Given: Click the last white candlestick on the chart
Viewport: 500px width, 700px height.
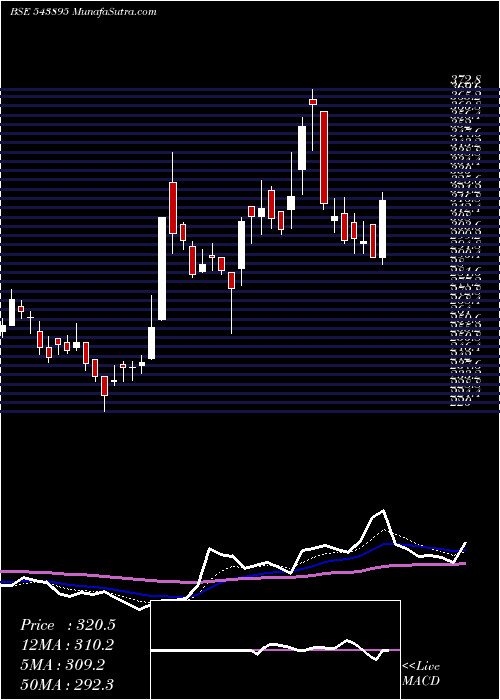Looking at the screenshot, I should click(x=383, y=229).
